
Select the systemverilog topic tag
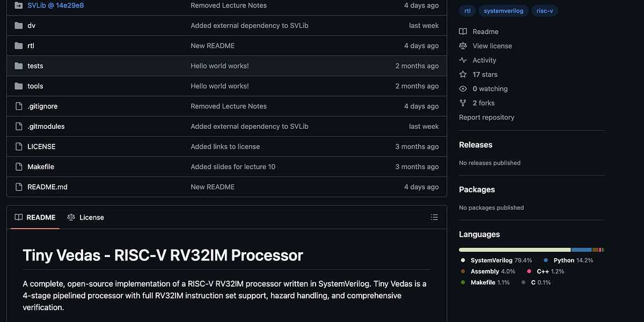click(503, 11)
